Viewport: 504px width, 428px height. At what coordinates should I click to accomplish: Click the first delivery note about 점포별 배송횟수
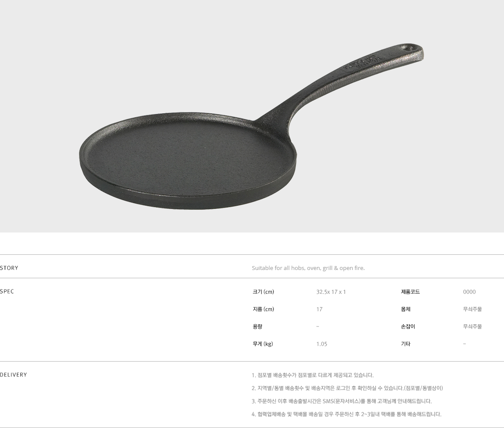312,375
